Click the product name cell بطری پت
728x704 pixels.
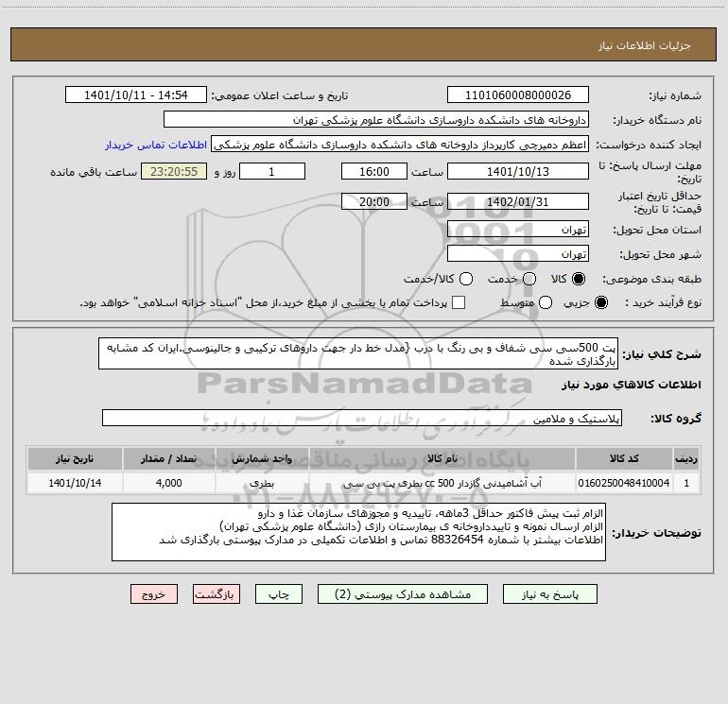point(442,483)
